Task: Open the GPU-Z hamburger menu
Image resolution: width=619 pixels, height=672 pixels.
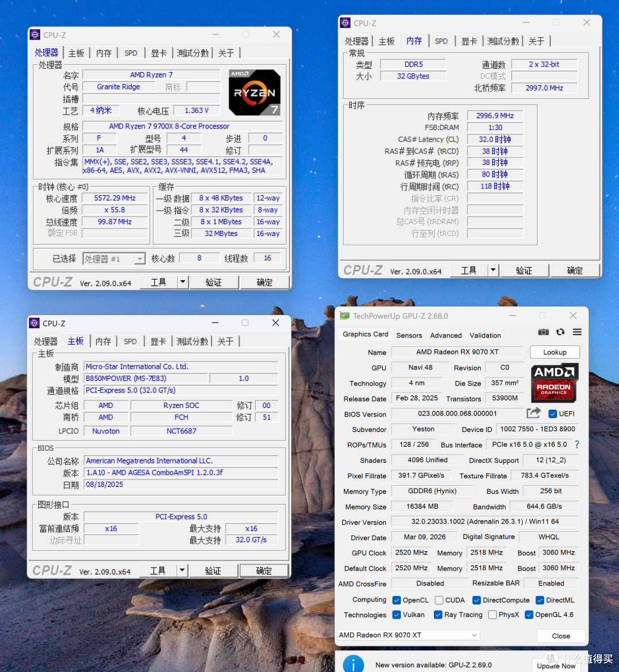Action: (x=577, y=332)
